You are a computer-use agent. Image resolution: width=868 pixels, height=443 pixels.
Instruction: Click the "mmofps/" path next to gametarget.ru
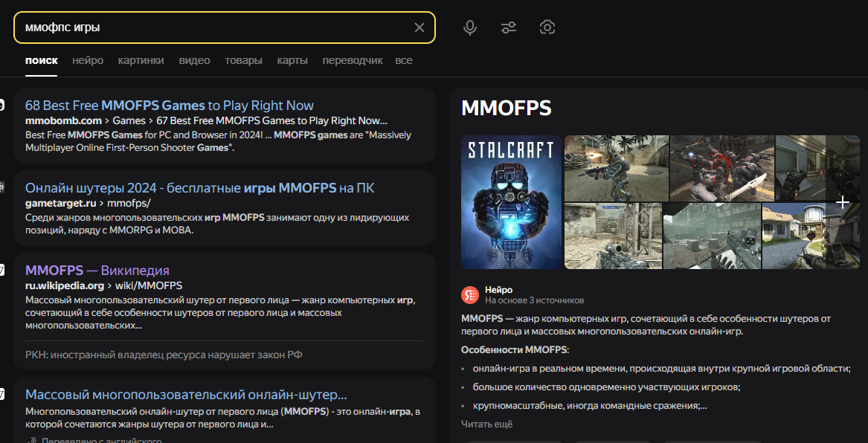[129, 203]
